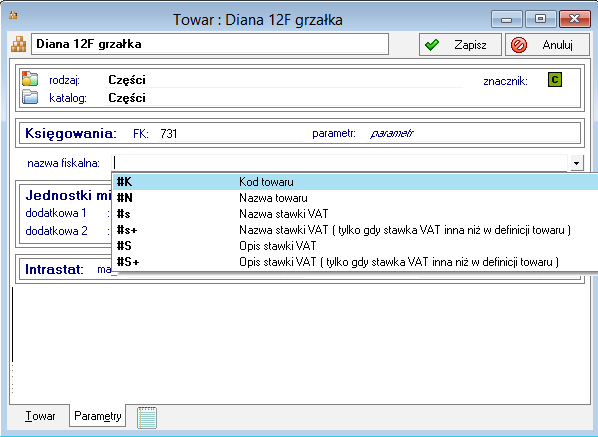The height and width of the screenshot is (437, 598).
Task: Click the green C znacznik marker
Action: (555, 80)
